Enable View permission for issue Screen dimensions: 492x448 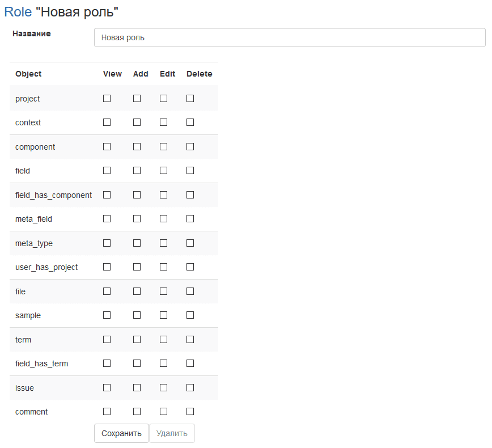click(x=107, y=387)
